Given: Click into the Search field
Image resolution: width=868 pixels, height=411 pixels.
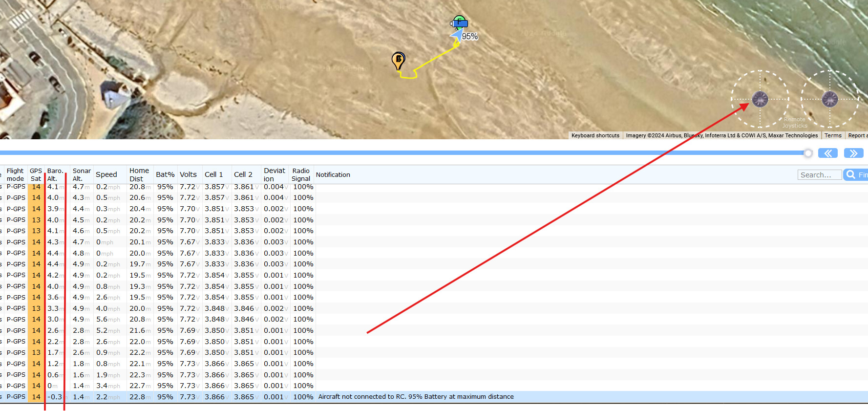Looking at the screenshot, I should click(820, 175).
